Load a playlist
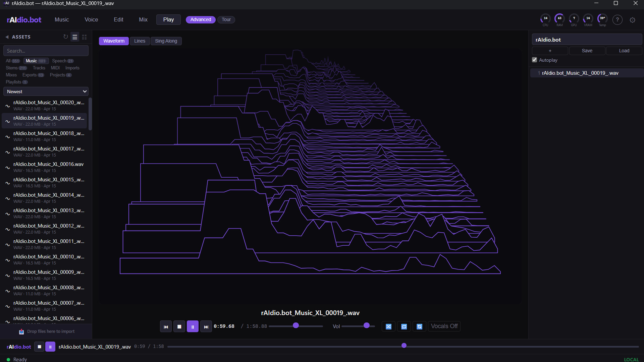644x362 pixels. point(624,51)
